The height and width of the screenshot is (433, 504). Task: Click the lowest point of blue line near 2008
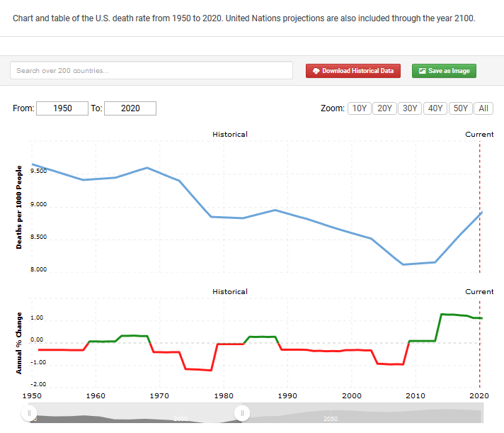[403, 264]
